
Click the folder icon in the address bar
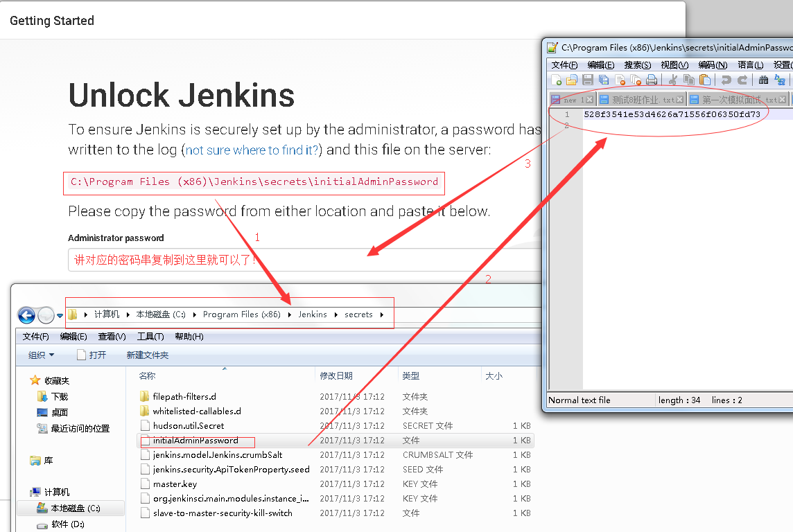pos(73,314)
